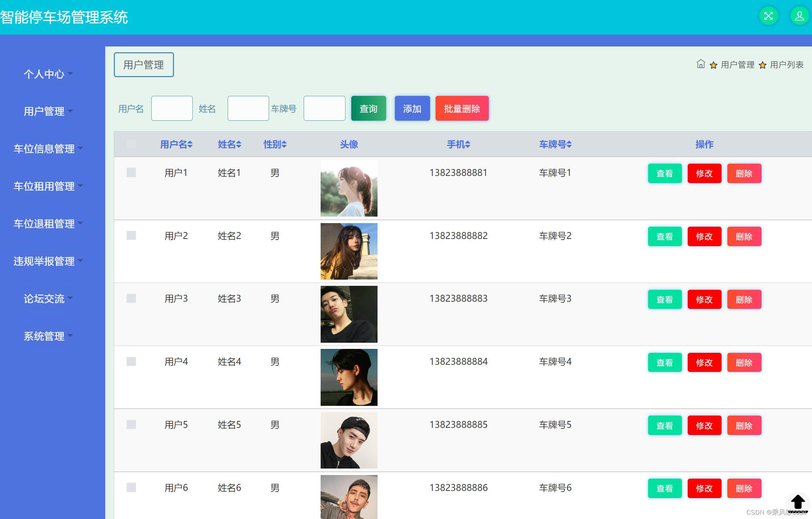The image size is (812, 519).
Task: Open the user profile icon in header
Action: coord(799,16)
